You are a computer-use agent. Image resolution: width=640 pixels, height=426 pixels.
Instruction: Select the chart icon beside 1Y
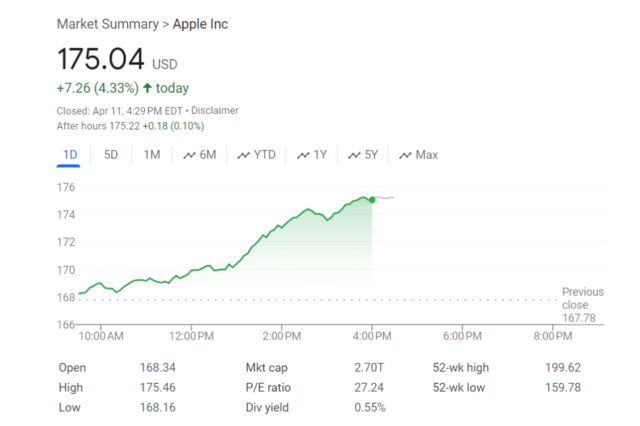coord(303,155)
